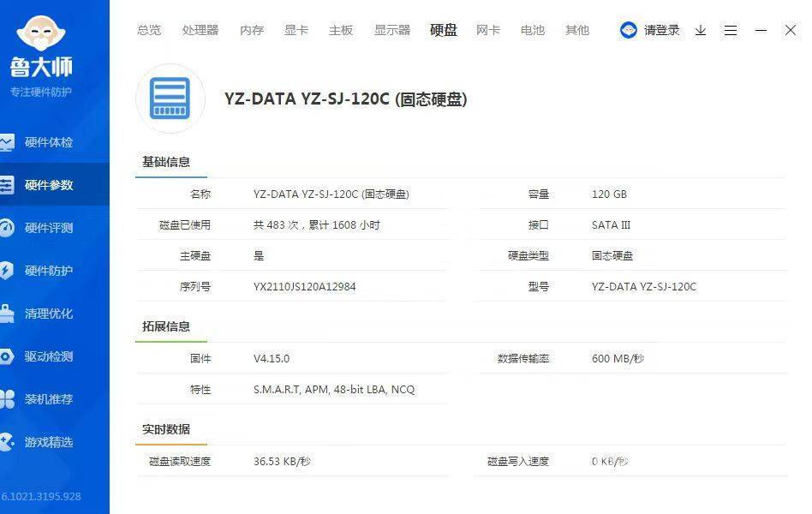Open the hamburger menu icon
The height and width of the screenshot is (514, 812).
tap(730, 30)
